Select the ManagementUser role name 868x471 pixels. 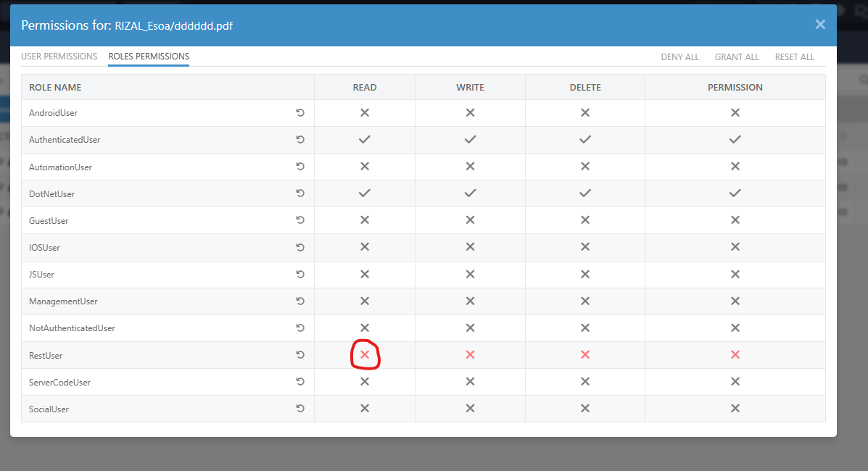point(63,301)
